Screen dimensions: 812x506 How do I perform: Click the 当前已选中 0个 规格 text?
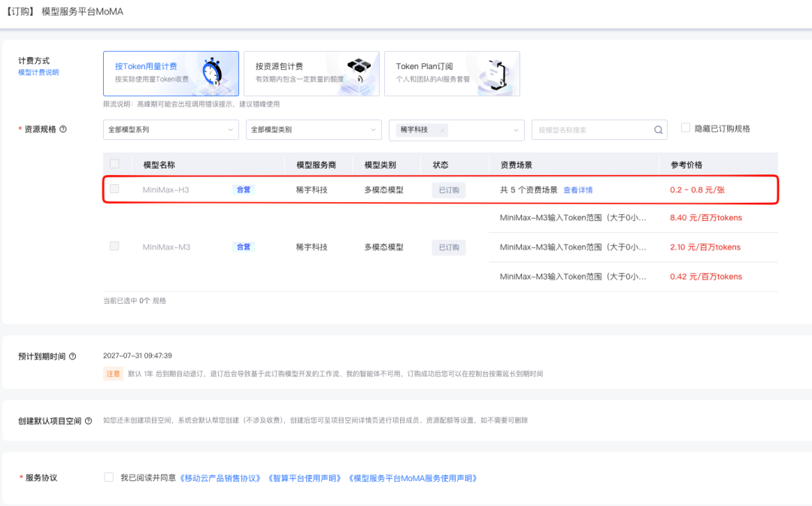pyautogui.click(x=135, y=301)
